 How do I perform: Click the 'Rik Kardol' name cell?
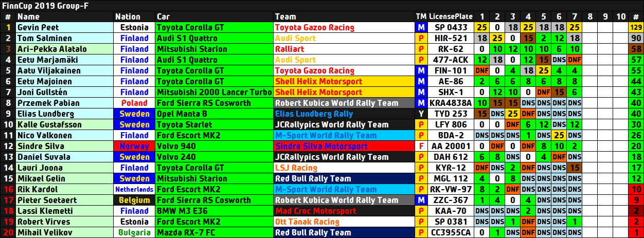[64, 189]
